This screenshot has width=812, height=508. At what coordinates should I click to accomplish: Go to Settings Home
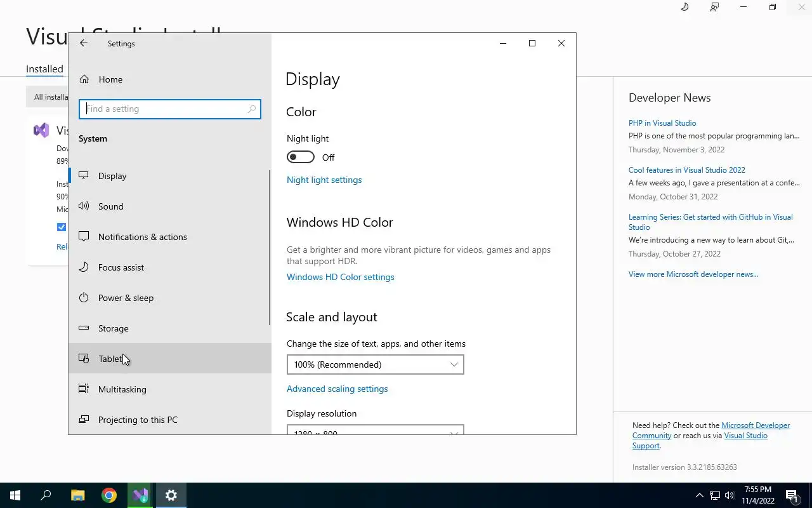tap(170, 79)
